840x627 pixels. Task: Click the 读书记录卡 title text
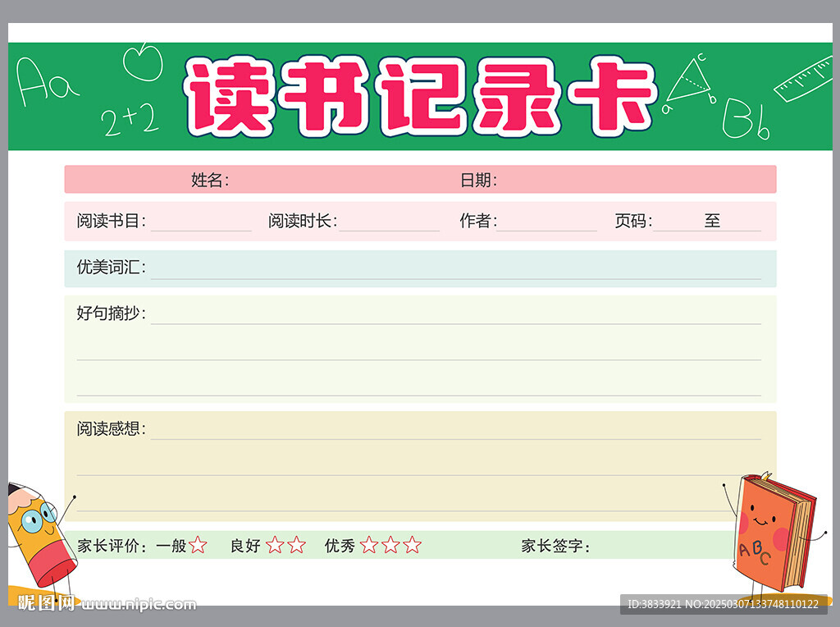pyautogui.click(x=420, y=96)
